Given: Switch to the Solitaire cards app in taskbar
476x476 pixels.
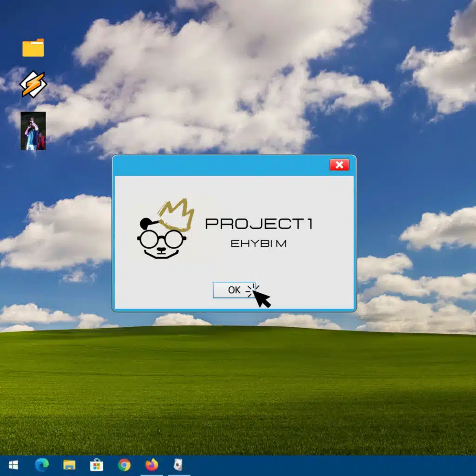Looking at the screenshot, I should pos(178,465).
